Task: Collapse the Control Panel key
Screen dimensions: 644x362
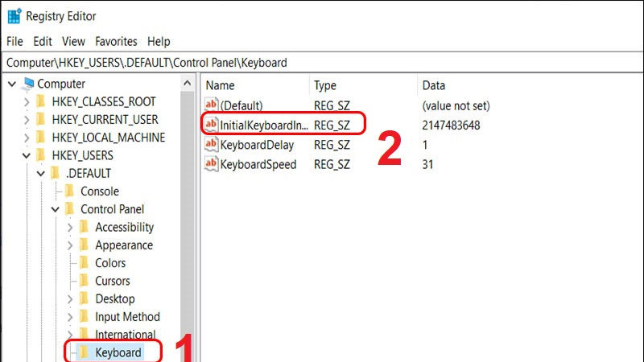Action: 56,209
